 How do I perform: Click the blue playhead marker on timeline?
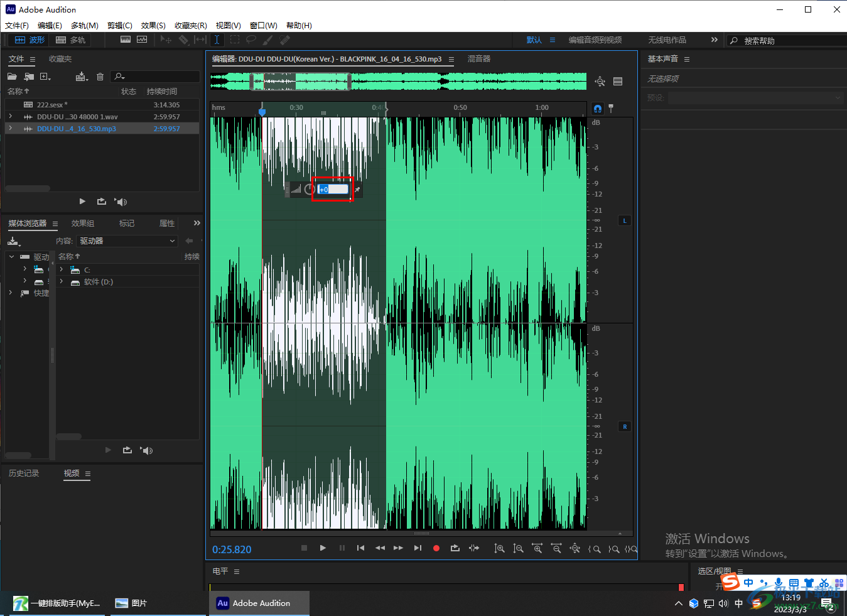pos(262,112)
